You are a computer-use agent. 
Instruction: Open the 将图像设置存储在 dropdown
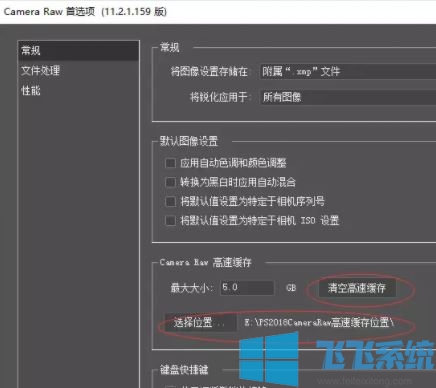(347, 71)
